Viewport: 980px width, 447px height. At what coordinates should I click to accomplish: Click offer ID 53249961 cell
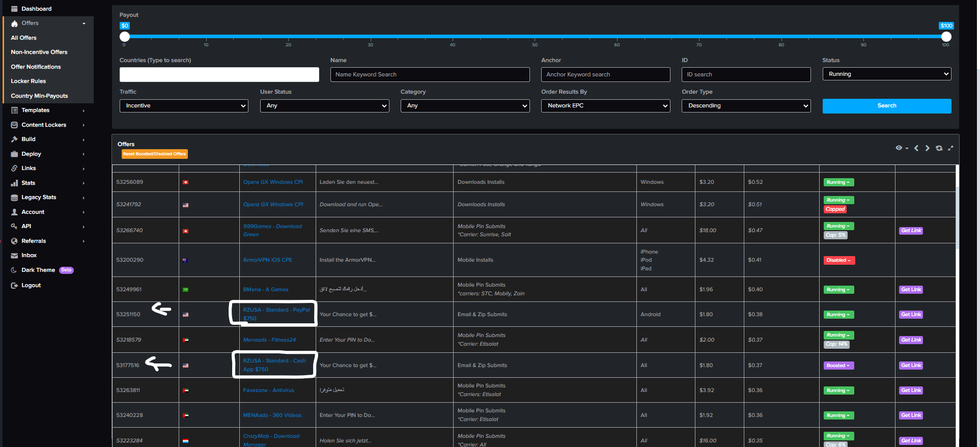click(x=146, y=289)
